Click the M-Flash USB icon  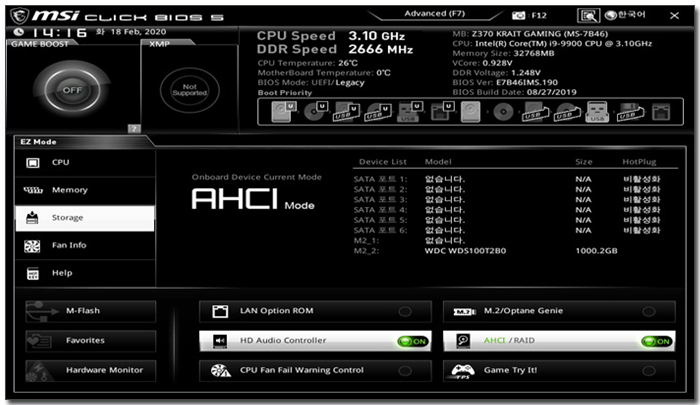point(42,311)
